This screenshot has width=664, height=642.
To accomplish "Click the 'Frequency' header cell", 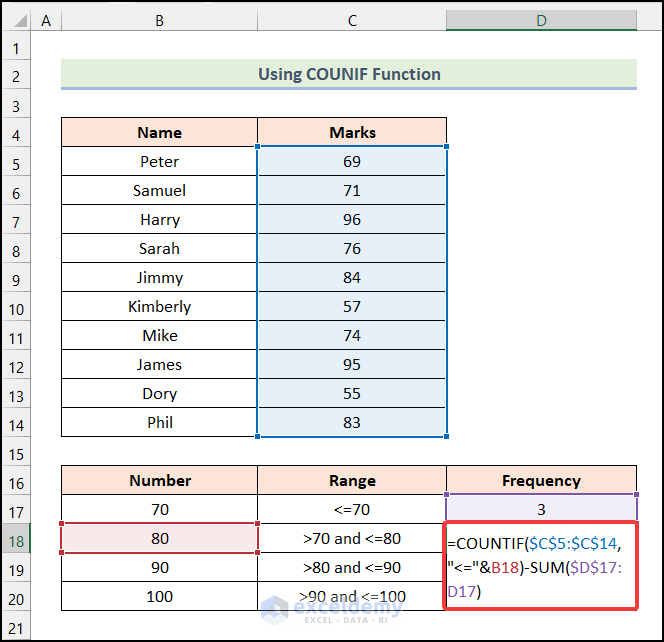I will click(541, 481).
